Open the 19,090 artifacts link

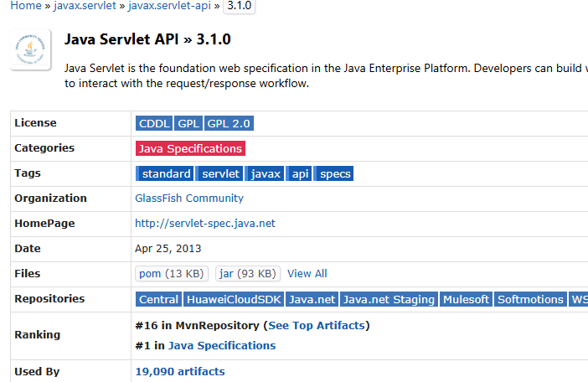point(180,371)
